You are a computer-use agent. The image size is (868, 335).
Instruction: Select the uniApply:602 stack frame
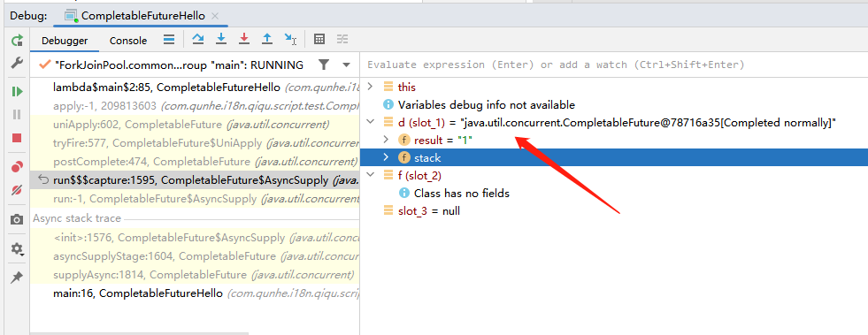195,125
